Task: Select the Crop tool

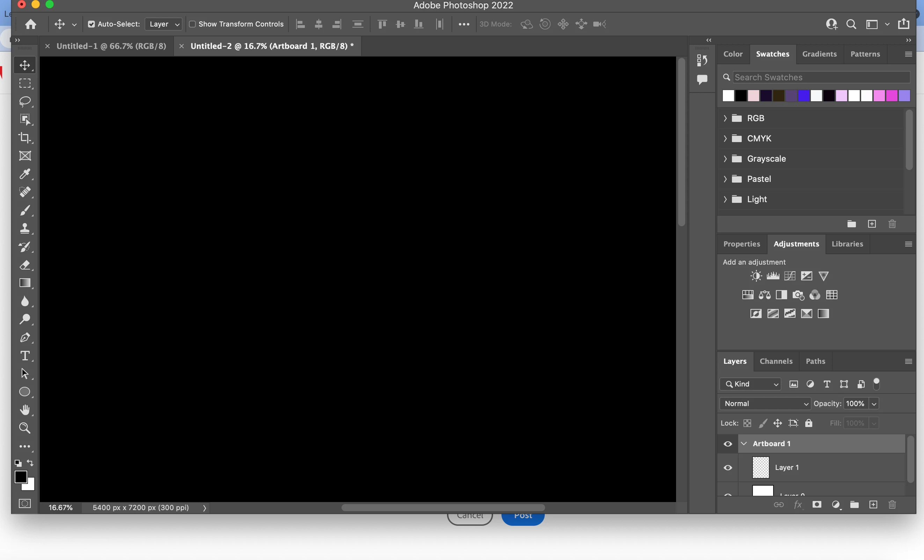Action: click(x=25, y=138)
